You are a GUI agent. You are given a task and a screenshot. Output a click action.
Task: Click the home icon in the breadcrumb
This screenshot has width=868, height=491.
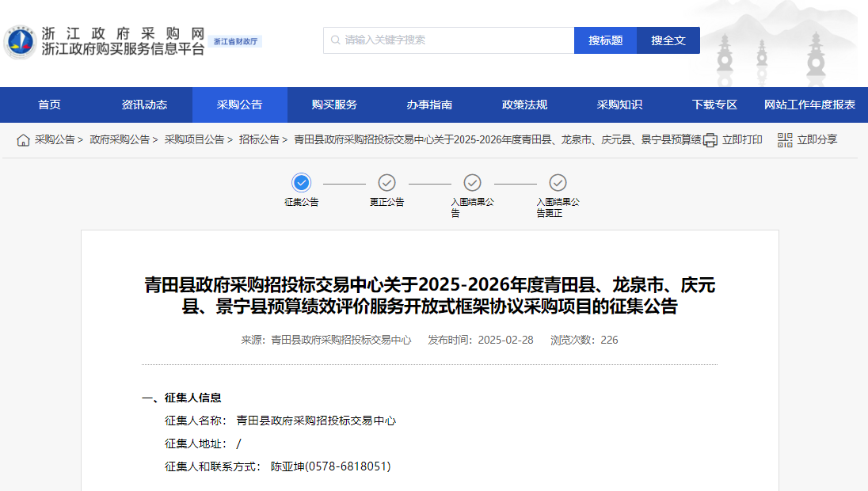click(24, 139)
